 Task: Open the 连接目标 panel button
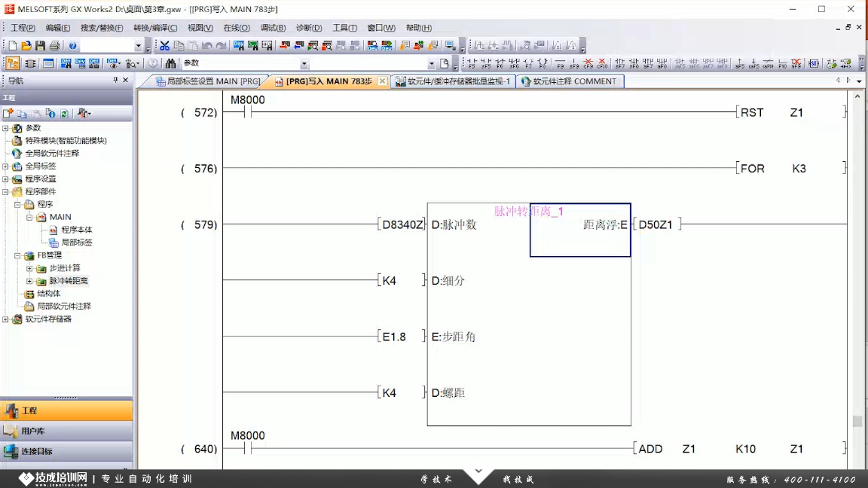(36, 451)
